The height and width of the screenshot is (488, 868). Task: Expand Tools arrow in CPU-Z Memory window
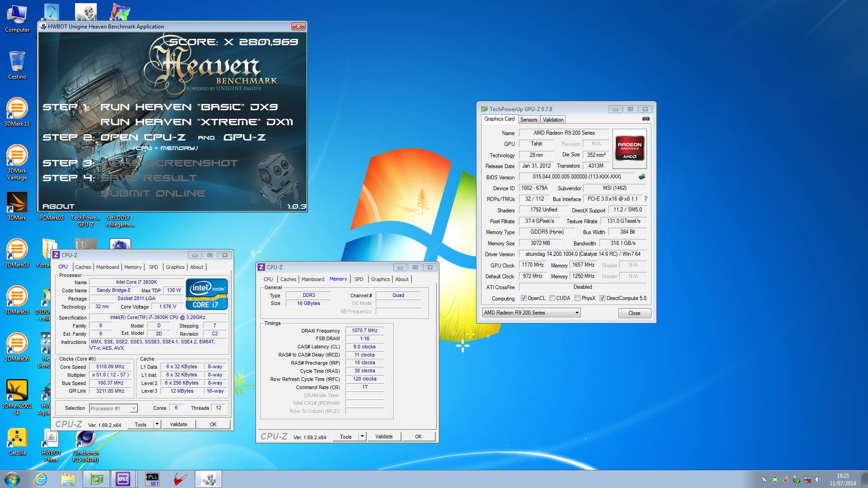click(x=362, y=436)
